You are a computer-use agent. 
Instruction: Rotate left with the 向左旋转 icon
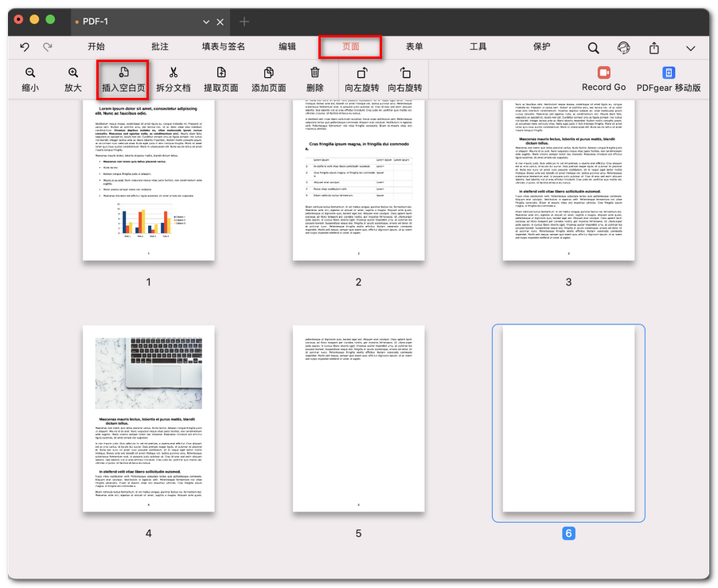click(361, 80)
